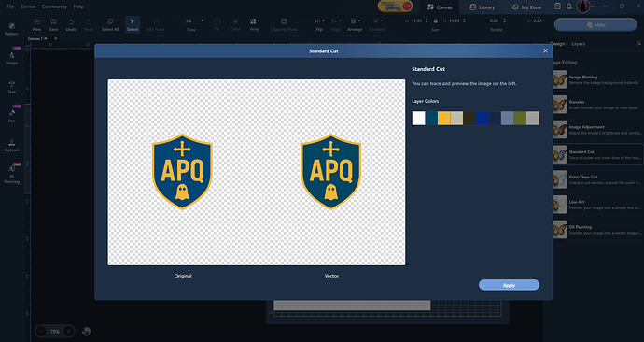Select the bright blue layer color swatch
This screenshot has height=342, width=644.
pyautogui.click(x=483, y=118)
